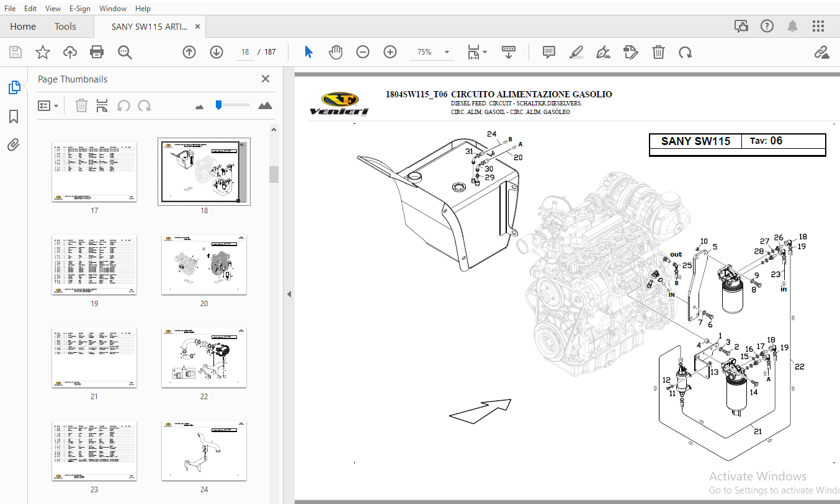Add a comment with sticky note icon
This screenshot has width=840, height=504.
pos(549,52)
